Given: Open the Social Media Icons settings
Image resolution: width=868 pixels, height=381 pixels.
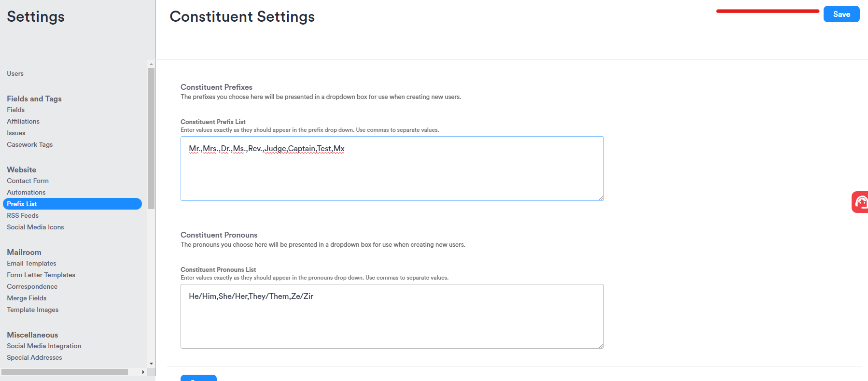Looking at the screenshot, I should 35,227.
